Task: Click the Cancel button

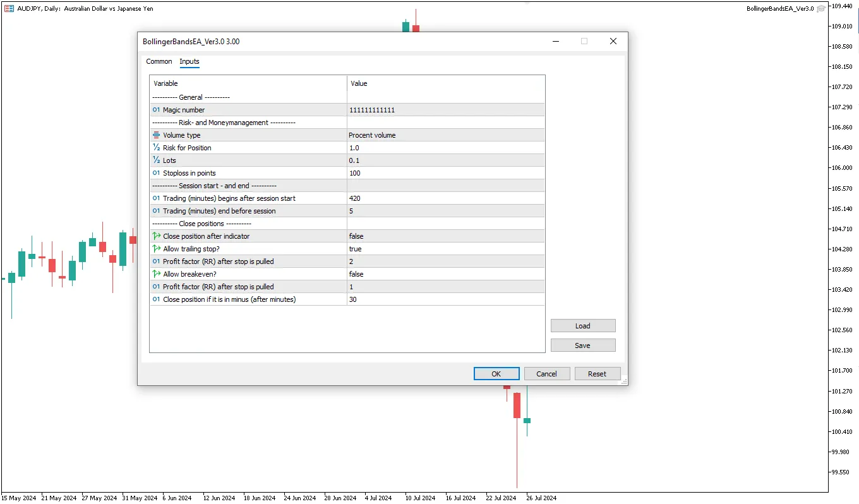Action: pyautogui.click(x=547, y=374)
